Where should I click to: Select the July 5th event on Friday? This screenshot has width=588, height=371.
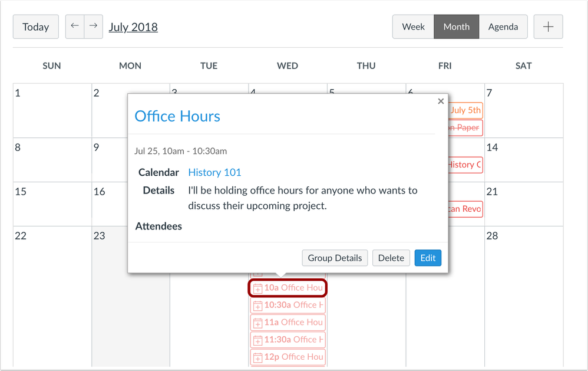click(465, 110)
